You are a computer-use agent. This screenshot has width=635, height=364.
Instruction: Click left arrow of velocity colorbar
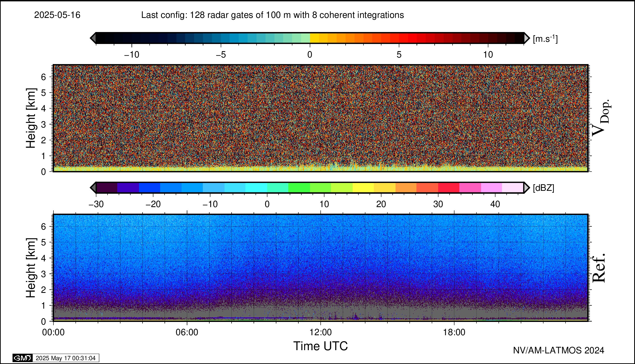pos(93,38)
